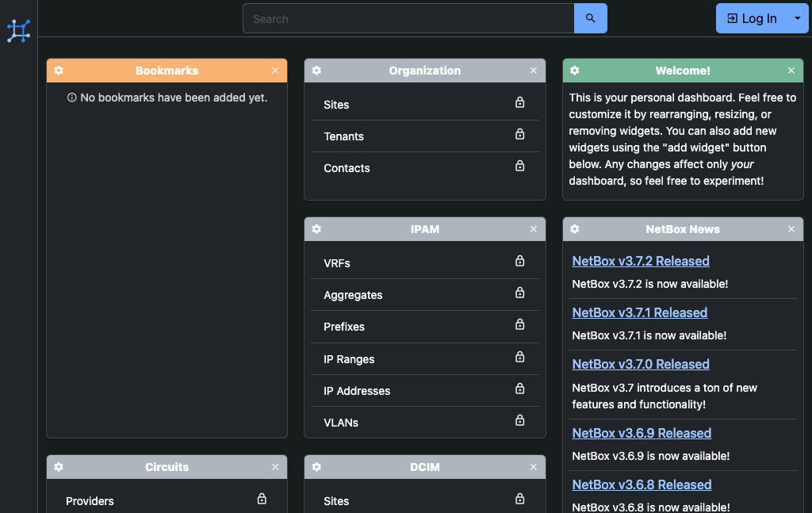This screenshot has width=812, height=513.
Task: Click lock icon beside Prefixes
Action: point(520,324)
